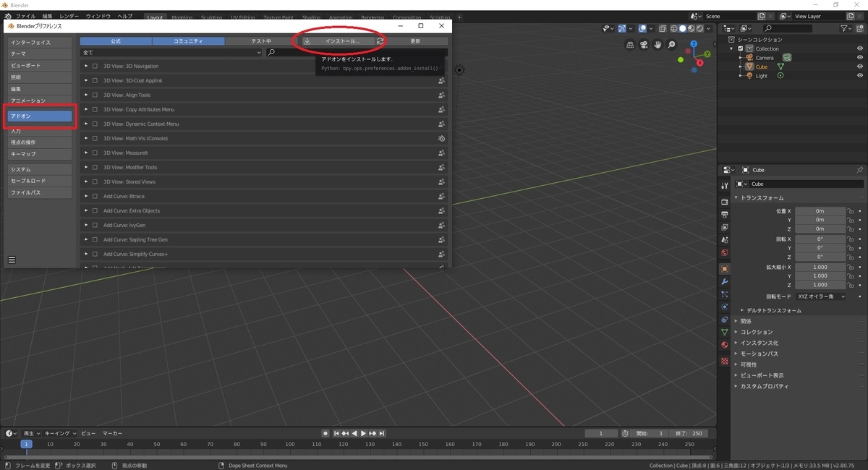Expand the デルタトランスフォーム panel
The width and height of the screenshot is (868, 470).
773,310
